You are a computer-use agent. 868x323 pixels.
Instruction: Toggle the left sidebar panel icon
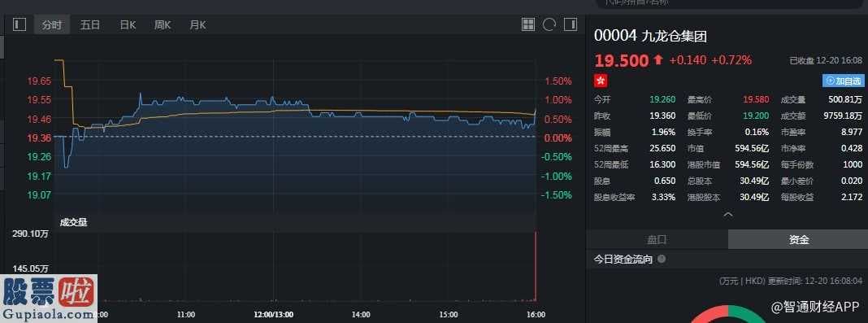point(20,24)
